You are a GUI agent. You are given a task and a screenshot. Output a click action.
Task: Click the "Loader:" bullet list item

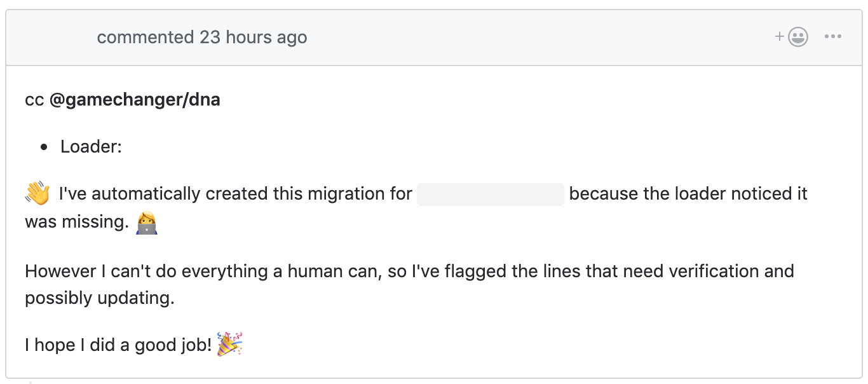(91, 147)
